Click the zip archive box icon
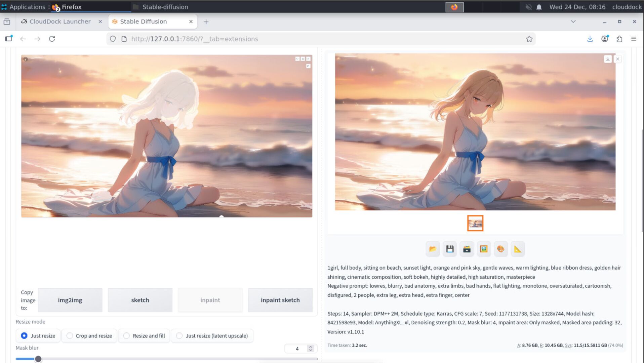Viewport: 644px width, 363px height. point(467,249)
